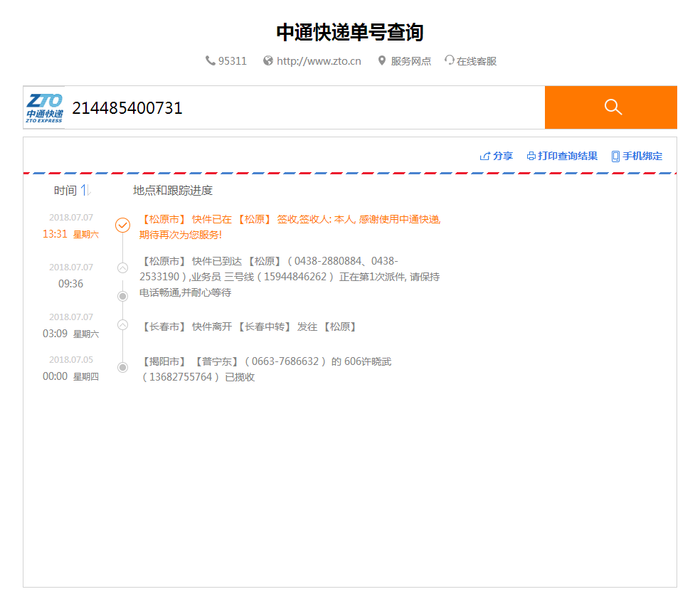
Task: Click the 快件已到达【松原】 delivery text
Action: (x=290, y=277)
